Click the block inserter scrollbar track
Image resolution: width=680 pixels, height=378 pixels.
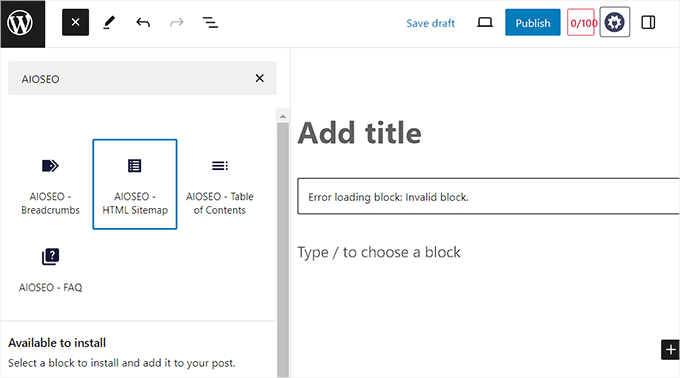283,249
